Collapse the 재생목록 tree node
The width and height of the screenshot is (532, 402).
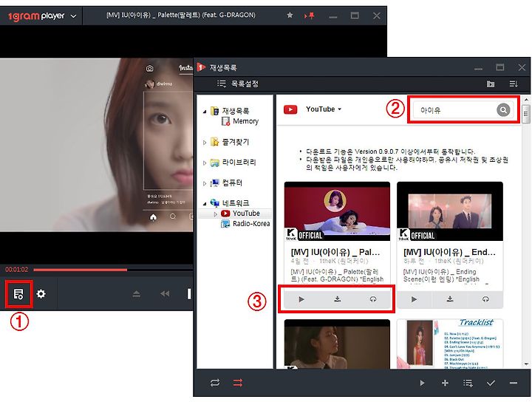pos(205,112)
